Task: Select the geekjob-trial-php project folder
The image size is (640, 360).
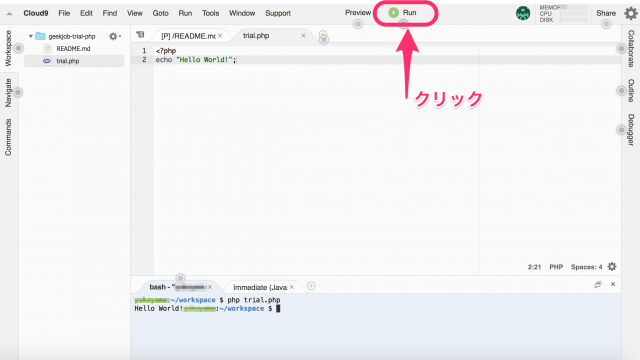Action: (x=72, y=36)
